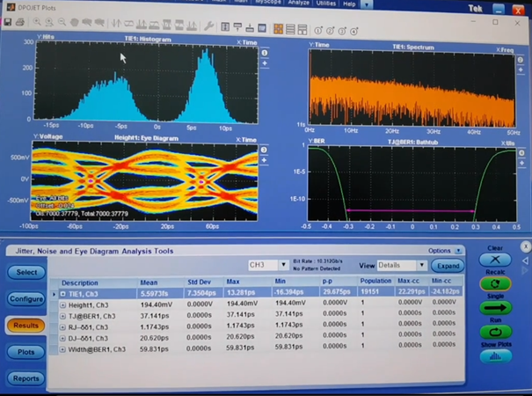Switch to the Plots tab
Viewport: 532px width, 396px height.
[x=27, y=352]
